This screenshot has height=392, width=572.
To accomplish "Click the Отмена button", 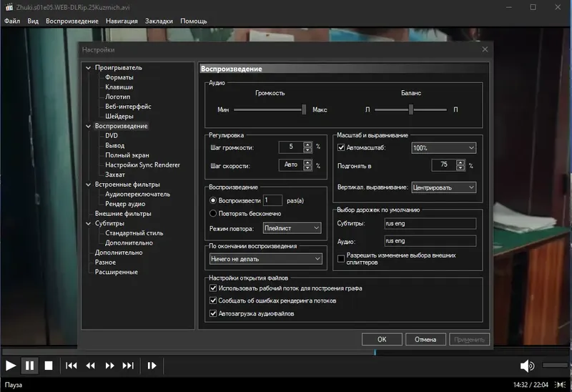I will tap(425, 340).
